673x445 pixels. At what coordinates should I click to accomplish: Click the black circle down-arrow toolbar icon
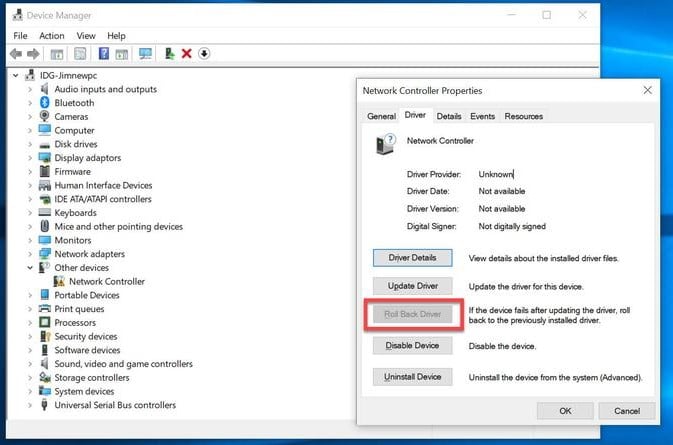click(x=204, y=54)
